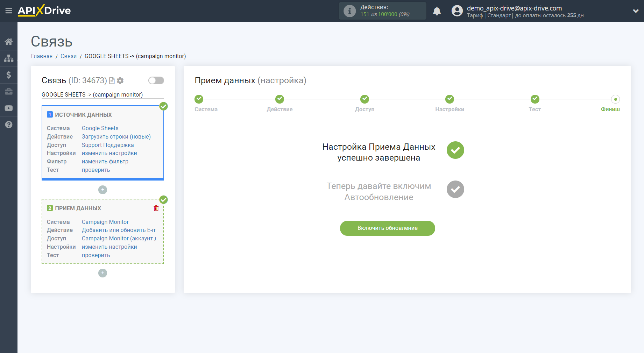Open the connection settings gear icon
Screen dimensions: 644x353
[120, 81]
